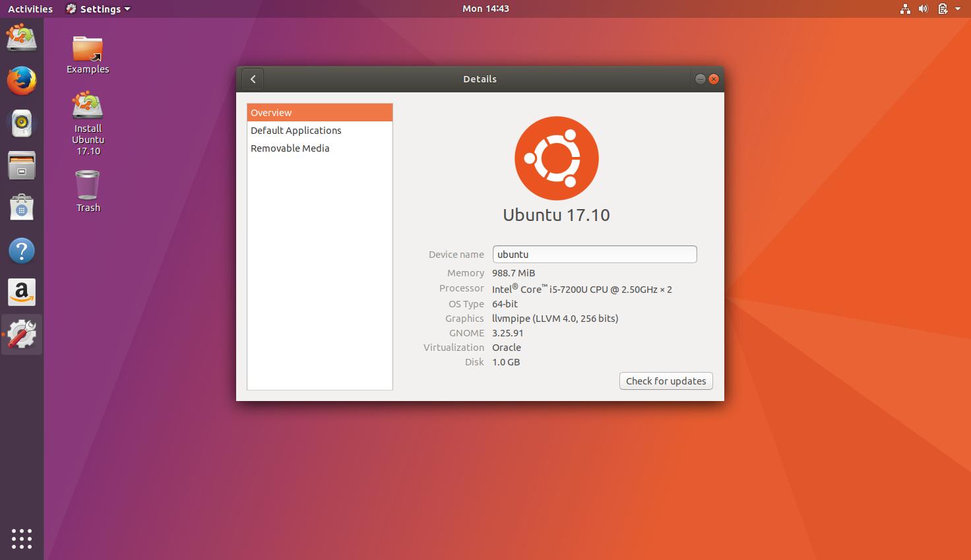This screenshot has height=560, width=971.
Task: Launch Amazon from the dock
Action: (22, 292)
